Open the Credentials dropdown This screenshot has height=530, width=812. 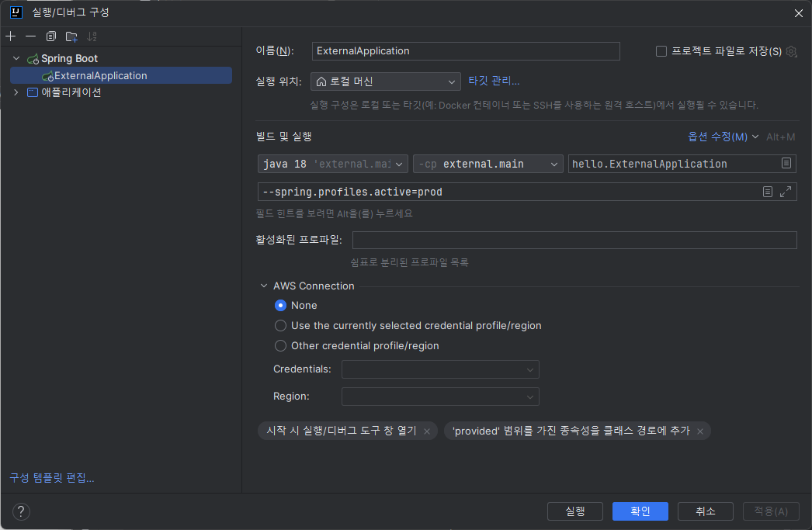[440, 369]
